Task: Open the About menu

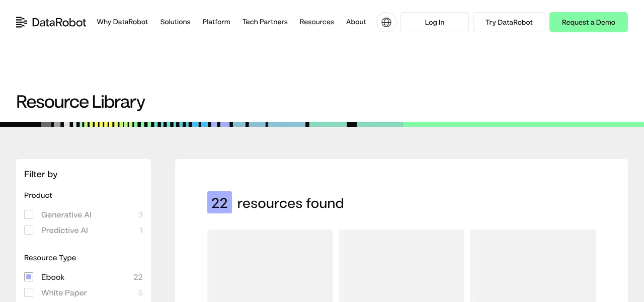Action: [356, 22]
